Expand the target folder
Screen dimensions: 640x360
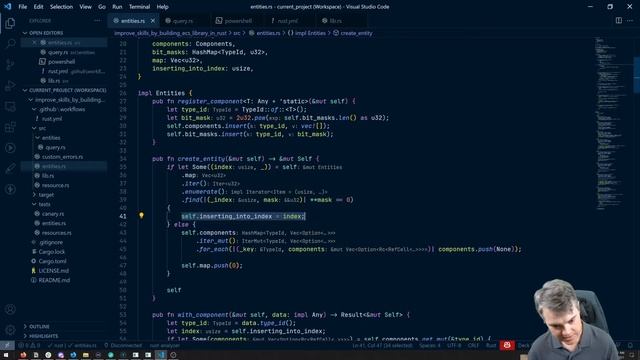(46, 195)
